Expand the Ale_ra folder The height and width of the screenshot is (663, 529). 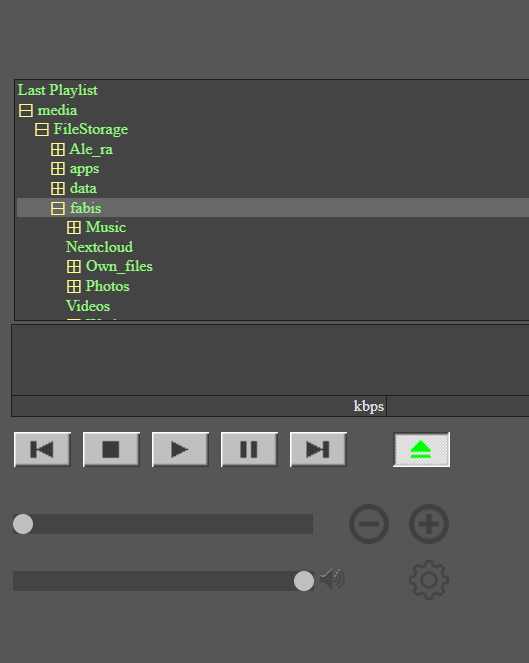[58, 150]
